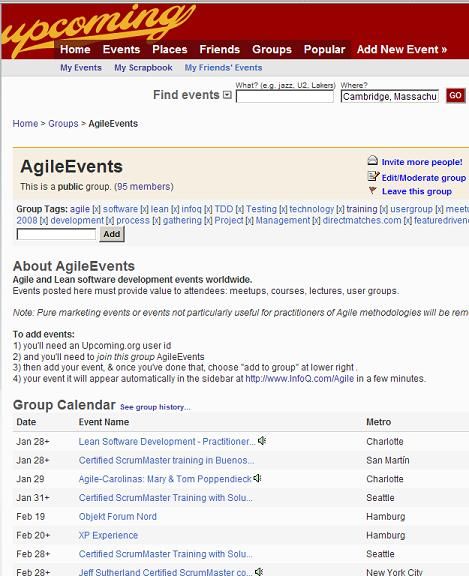
Task: Open the Popular navigation tab
Action: tap(324, 49)
